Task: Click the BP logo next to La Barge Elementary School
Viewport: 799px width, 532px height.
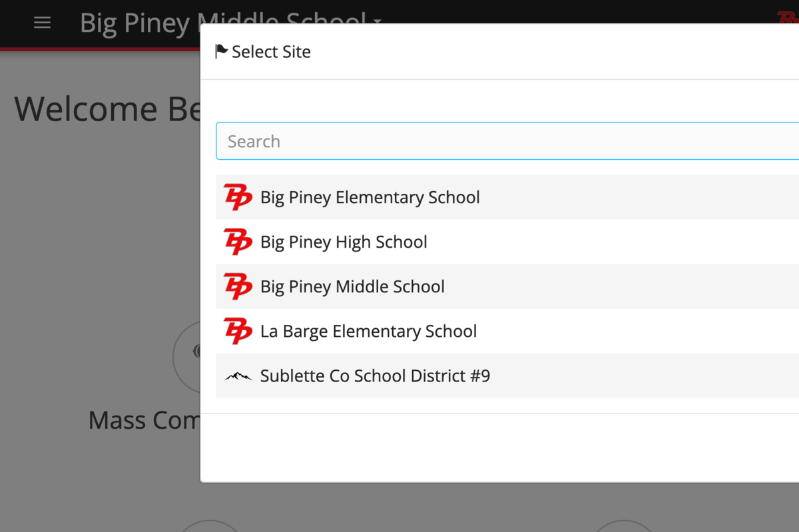Action: [x=238, y=331]
